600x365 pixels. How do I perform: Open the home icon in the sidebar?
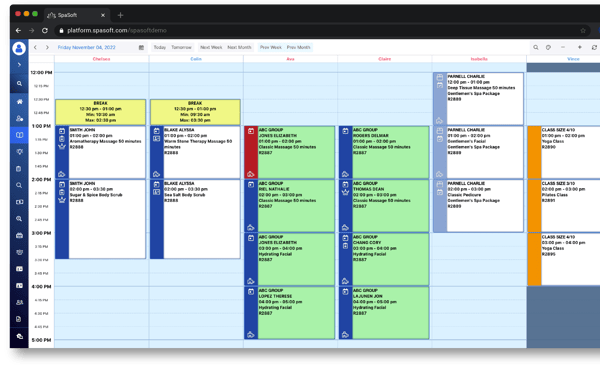[19, 101]
